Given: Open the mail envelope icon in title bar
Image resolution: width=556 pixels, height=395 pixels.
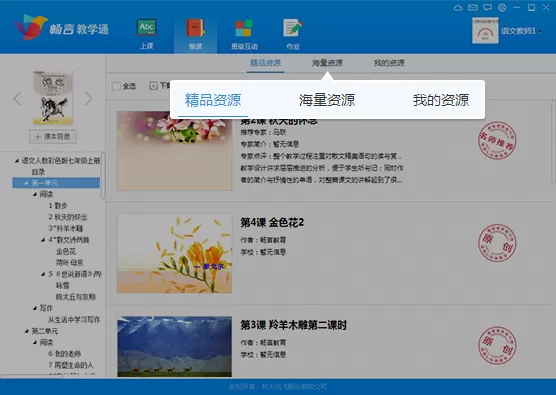Looking at the screenshot, I should pos(473,7).
